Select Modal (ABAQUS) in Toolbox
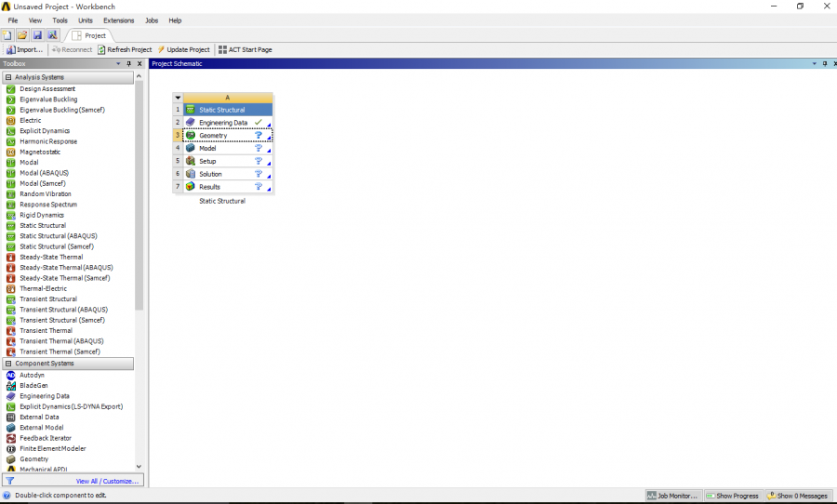 point(45,173)
